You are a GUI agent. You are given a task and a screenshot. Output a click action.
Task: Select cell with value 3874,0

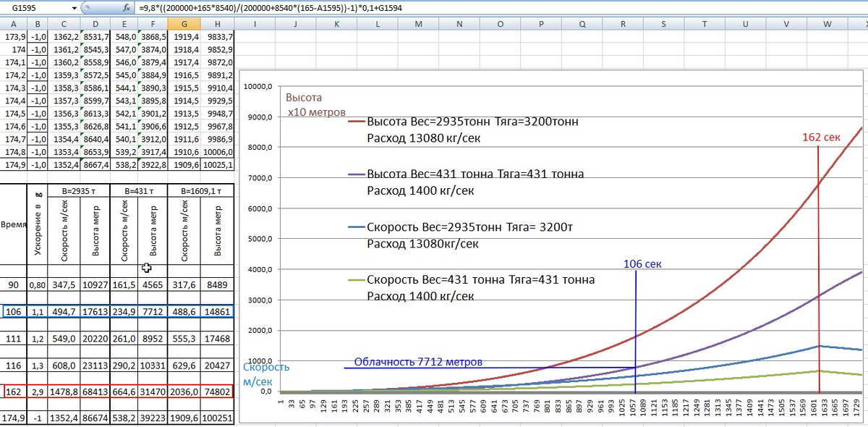153,49
